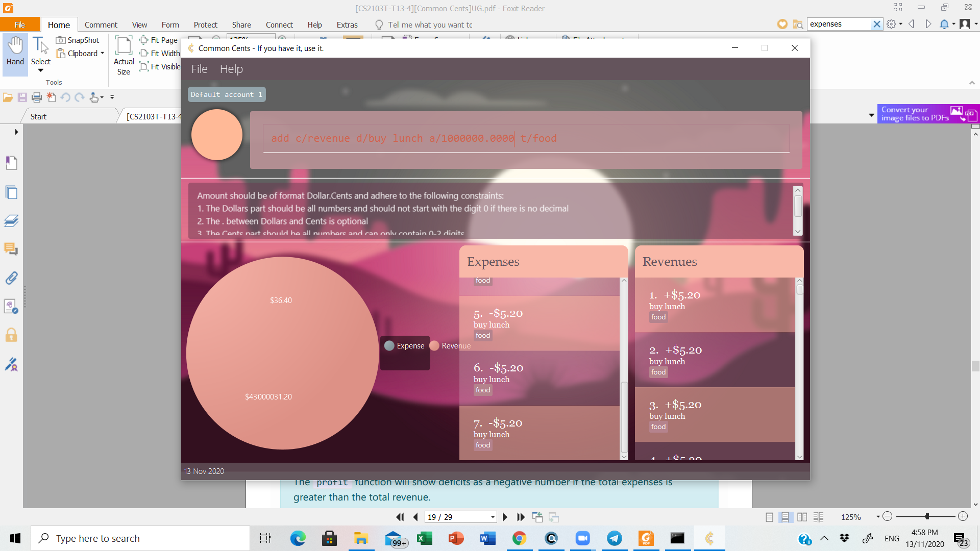The image size is (980, 551).
Task: Toggle single page view mode
Action: click(x=769, y=517)
